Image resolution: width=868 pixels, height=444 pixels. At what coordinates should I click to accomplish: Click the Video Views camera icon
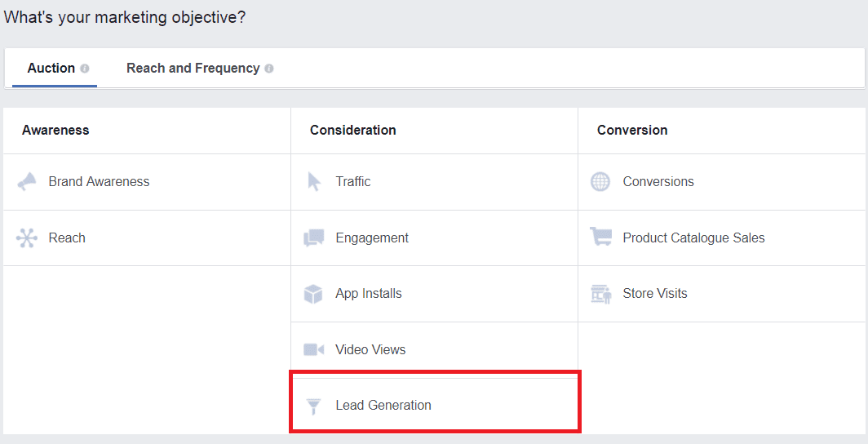314,349
